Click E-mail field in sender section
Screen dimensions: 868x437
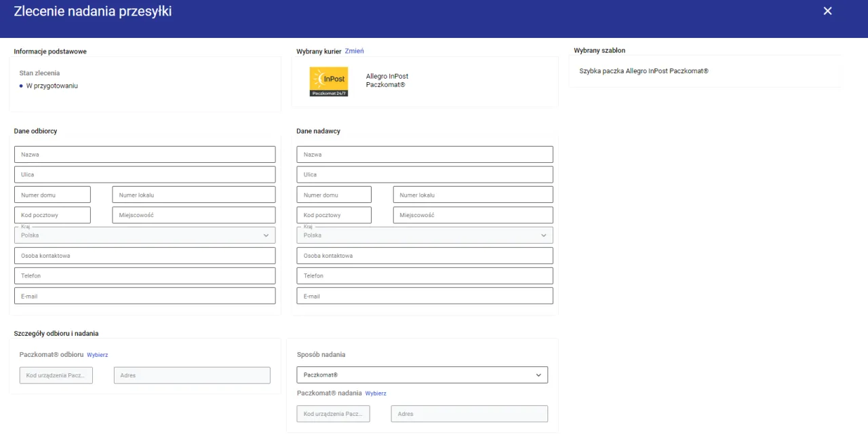[425, 296]
